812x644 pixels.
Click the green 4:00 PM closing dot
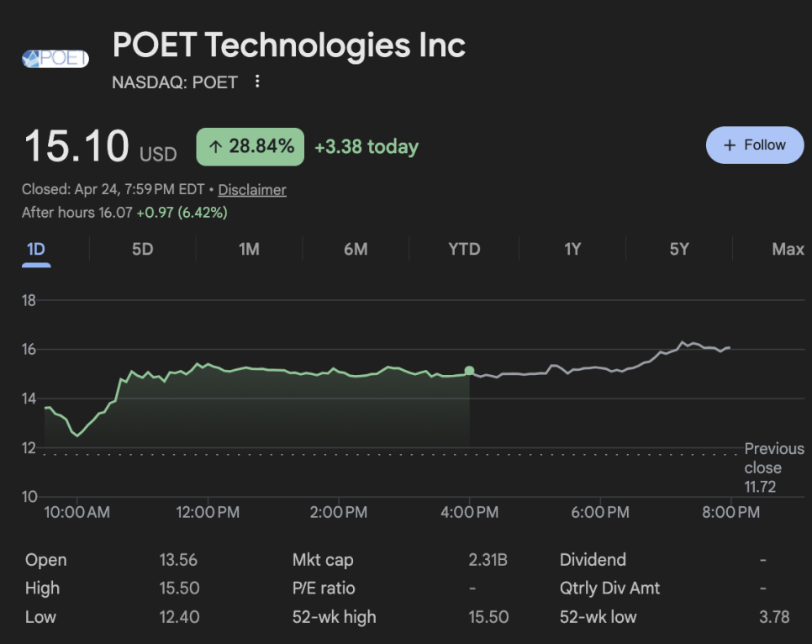(469, 371)
